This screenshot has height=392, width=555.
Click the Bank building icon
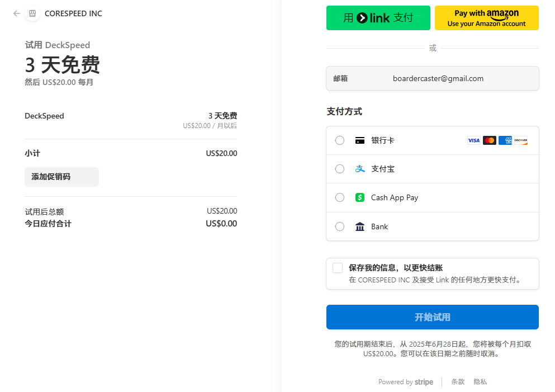[359, 226]
